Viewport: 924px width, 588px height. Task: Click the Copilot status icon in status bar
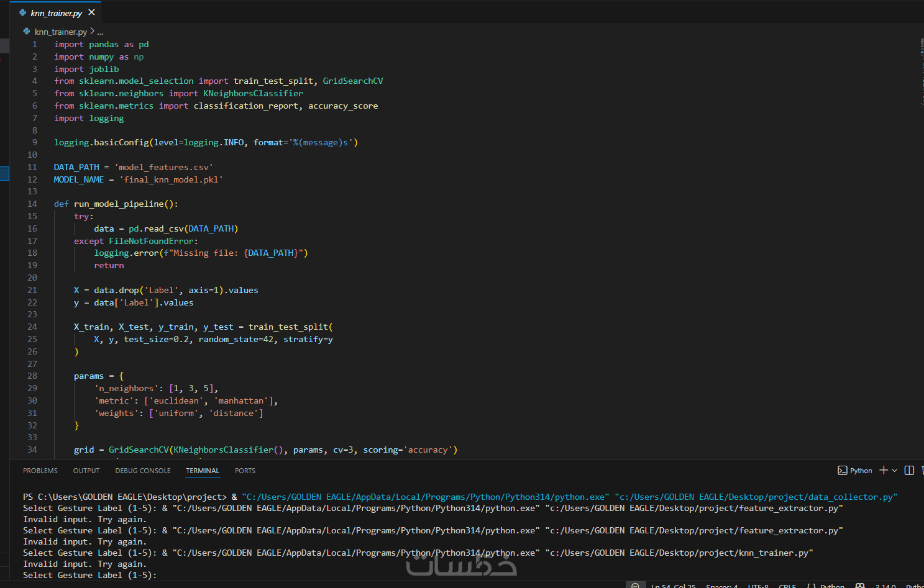click(x=860, y=586)
